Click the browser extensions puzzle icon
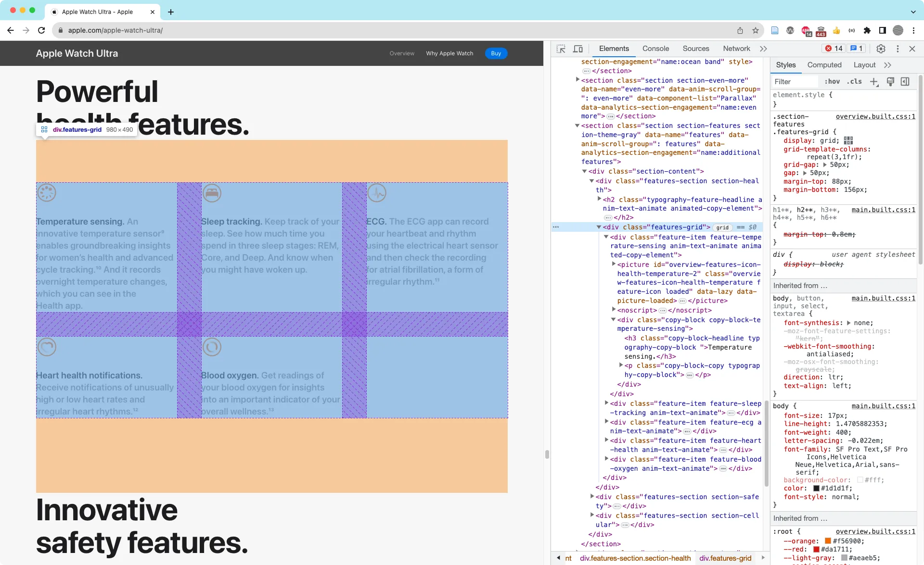924x565 pixels. coord(867,30)
